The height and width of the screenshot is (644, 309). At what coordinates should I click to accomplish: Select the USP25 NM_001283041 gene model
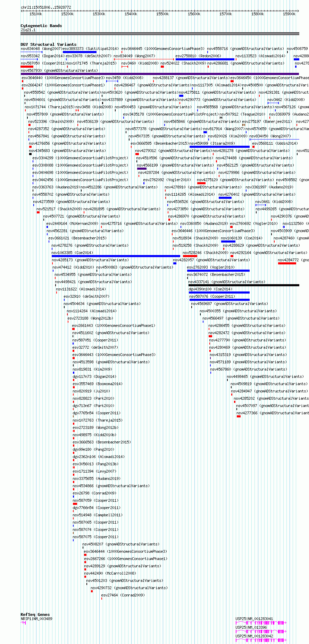click(x=261, y=623)
